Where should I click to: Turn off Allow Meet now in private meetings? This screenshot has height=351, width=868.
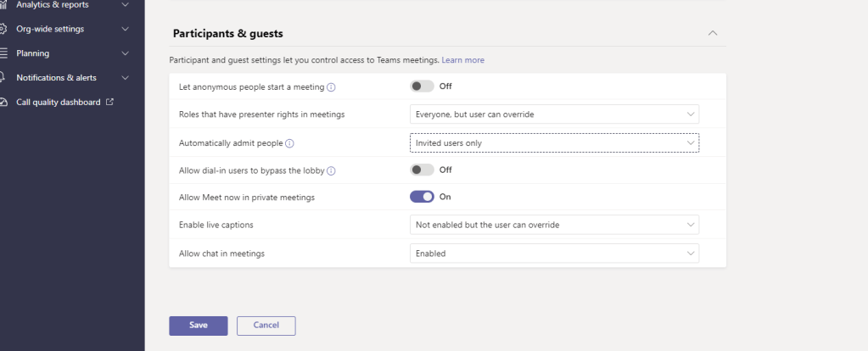[x=422, y=197]
